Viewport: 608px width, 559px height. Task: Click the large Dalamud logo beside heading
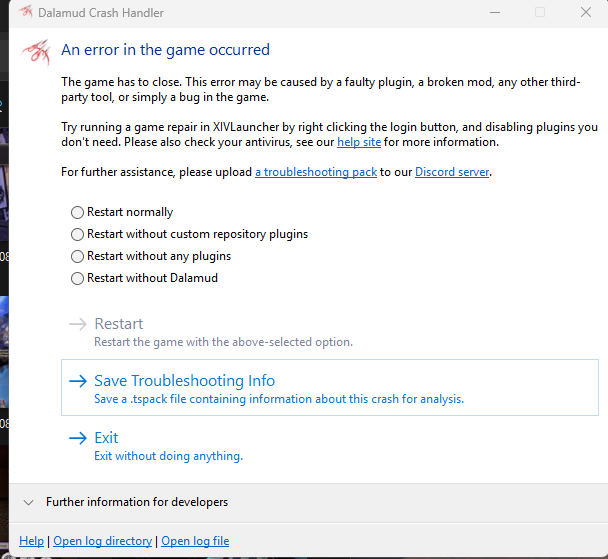click(36, 52)
